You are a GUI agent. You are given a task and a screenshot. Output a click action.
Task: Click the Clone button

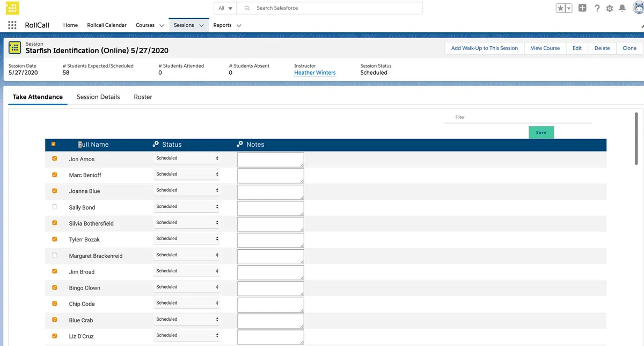630,48
